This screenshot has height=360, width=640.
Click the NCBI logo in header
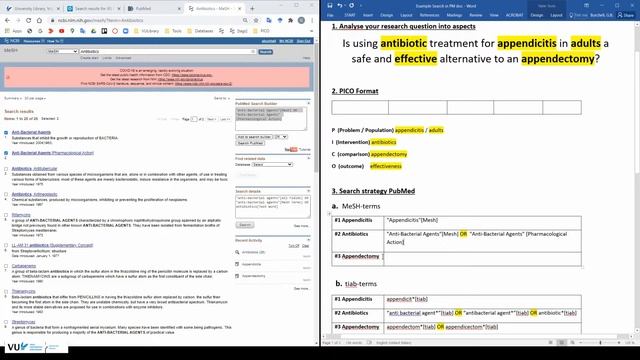12,41
